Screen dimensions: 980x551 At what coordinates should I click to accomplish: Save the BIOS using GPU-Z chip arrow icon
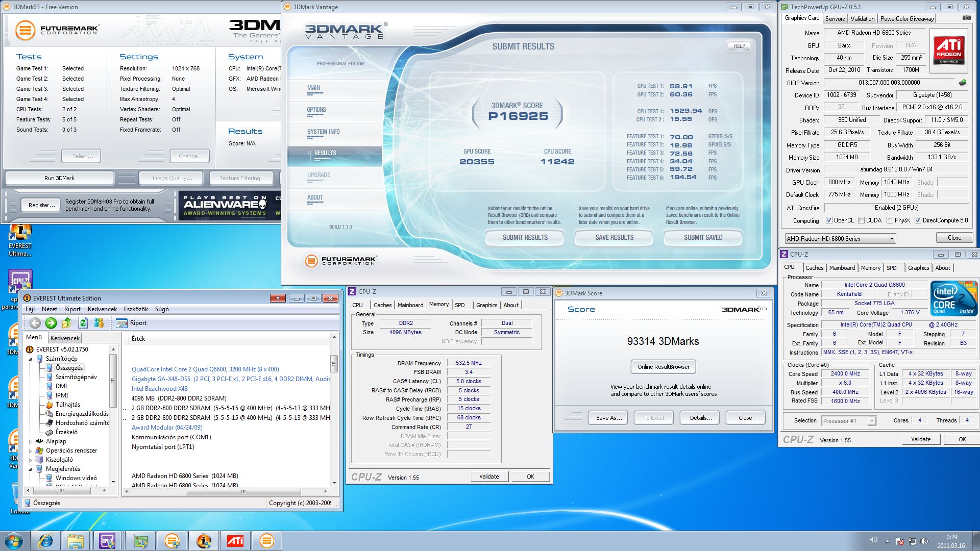click(x=963, y=82)
